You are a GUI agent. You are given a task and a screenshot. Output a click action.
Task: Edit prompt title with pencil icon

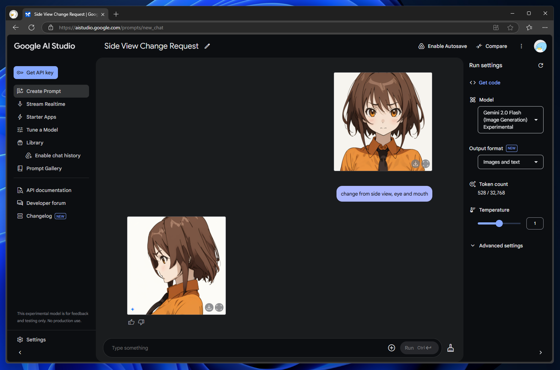(207, 46)
